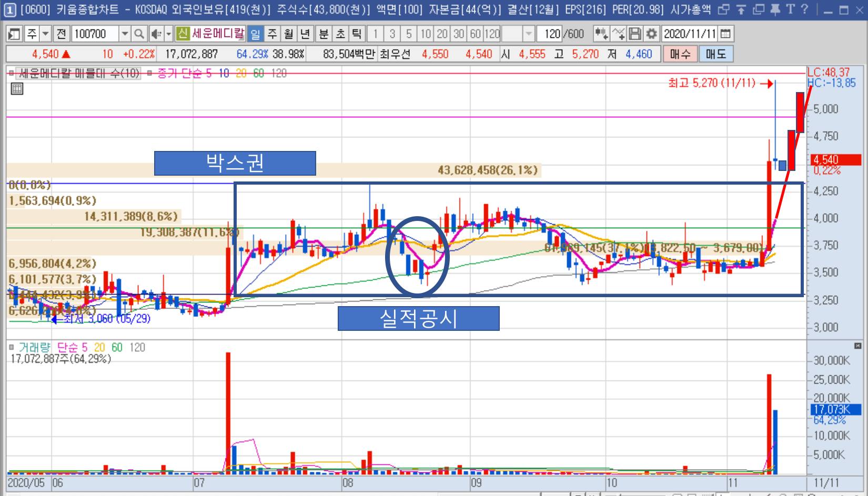Expand the 주 type dropdown arrow
The image size is (868, 496).
[x=46, y=34]
